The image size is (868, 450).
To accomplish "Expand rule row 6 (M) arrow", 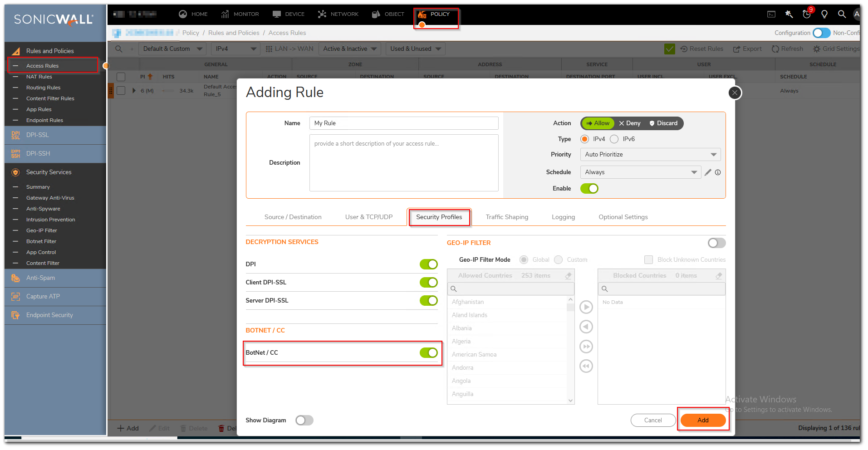I will click(134, 91).
